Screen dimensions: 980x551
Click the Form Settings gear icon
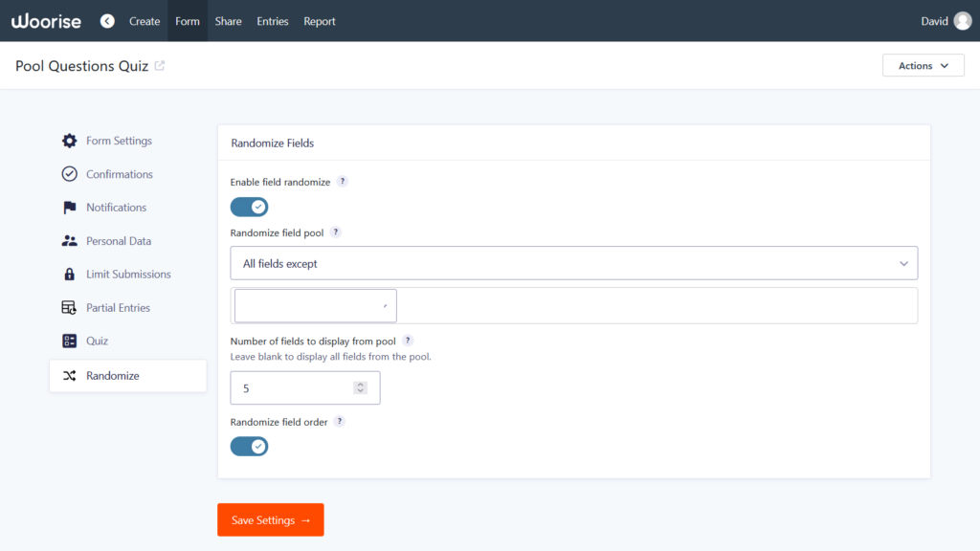69,141
